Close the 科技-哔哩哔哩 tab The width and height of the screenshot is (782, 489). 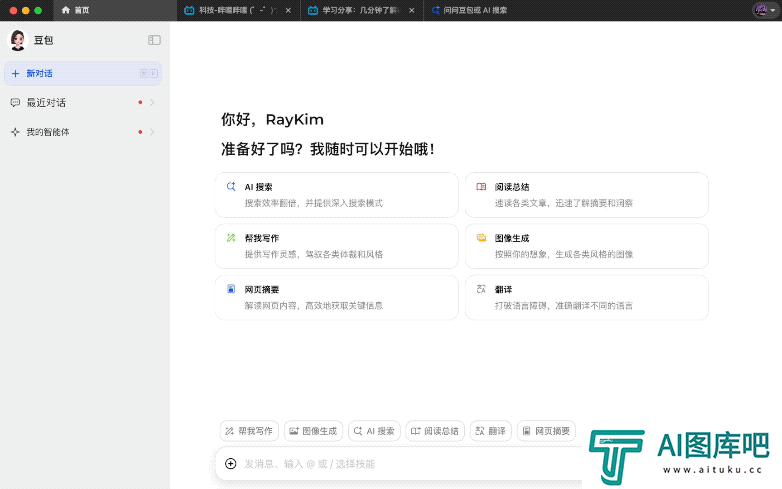point(288,10)
